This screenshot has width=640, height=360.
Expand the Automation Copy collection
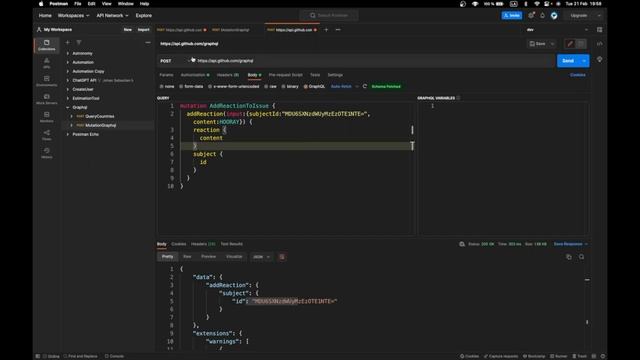pyautogui.click(x=68, y=71)
